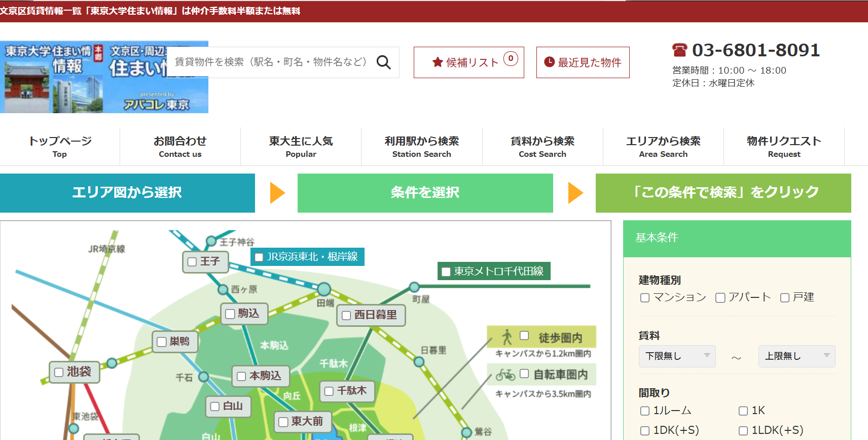Check the 巣鴨 station checkbox
Screen dimensions: 868x440
[162, 342]
